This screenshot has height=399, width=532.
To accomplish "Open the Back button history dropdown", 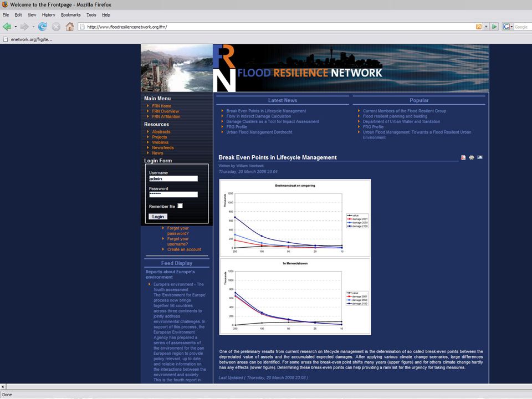I will click(16, 27).
